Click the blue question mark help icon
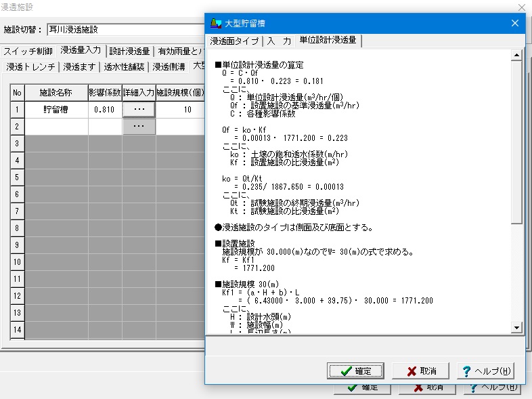Image resolution: width=532 pixels, height=399 pixels. [467, 371]
